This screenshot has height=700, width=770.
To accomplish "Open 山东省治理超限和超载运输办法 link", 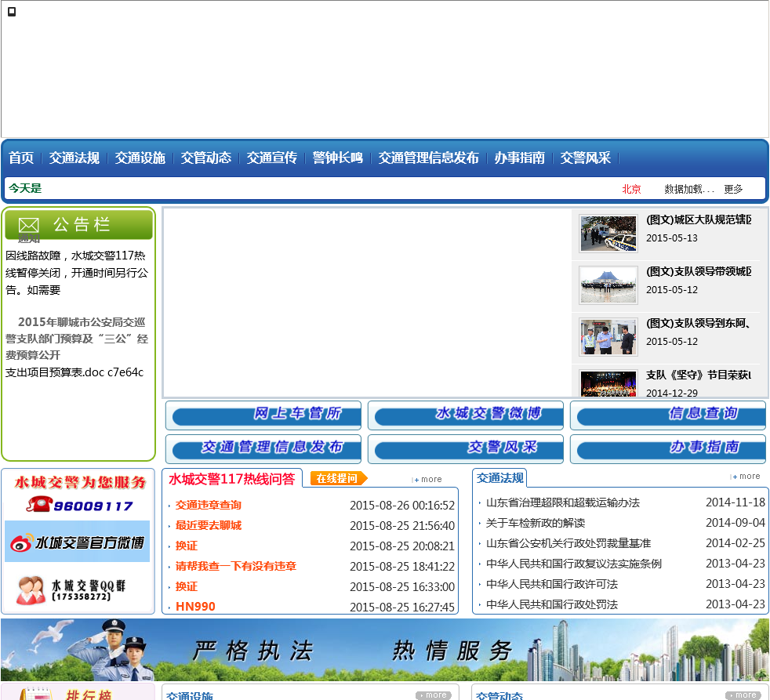I will point(562,502).
